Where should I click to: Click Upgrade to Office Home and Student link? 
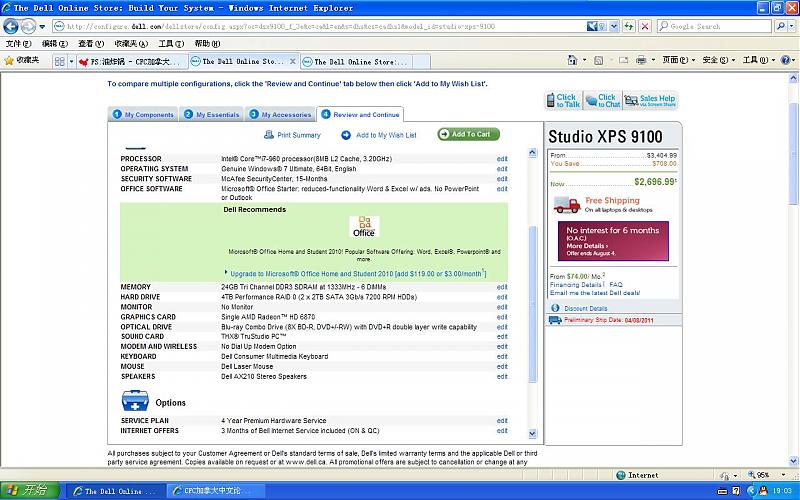coord(358,274)
